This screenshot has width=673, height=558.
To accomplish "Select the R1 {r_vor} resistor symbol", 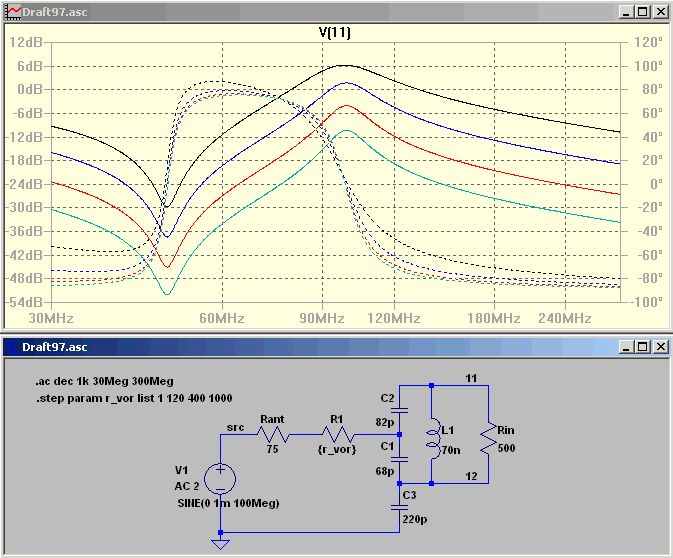I will [337, 435].
